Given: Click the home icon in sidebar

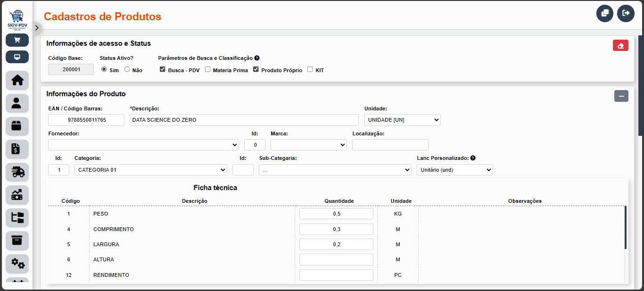Looking at the screenshot, I should tap(17, 81).
